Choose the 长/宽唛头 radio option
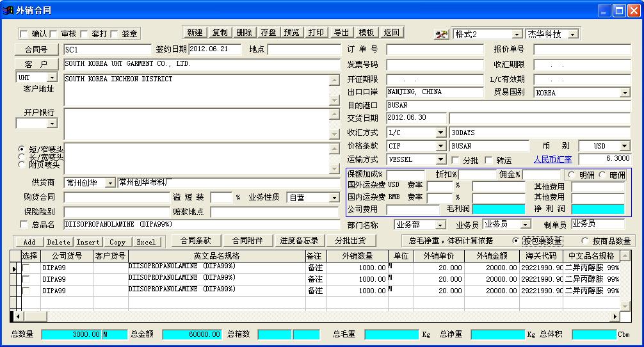This screenshot has height=347, width=644. [22, 157]
